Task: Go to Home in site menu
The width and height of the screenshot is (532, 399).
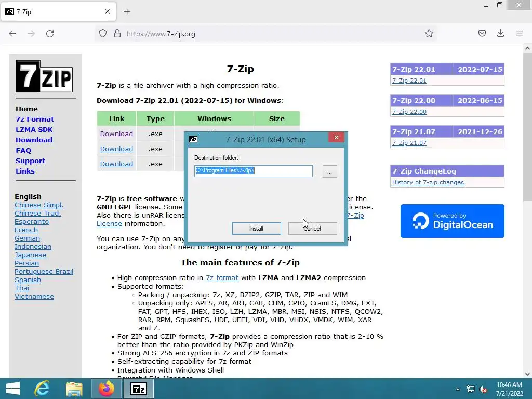Action: 27,109
